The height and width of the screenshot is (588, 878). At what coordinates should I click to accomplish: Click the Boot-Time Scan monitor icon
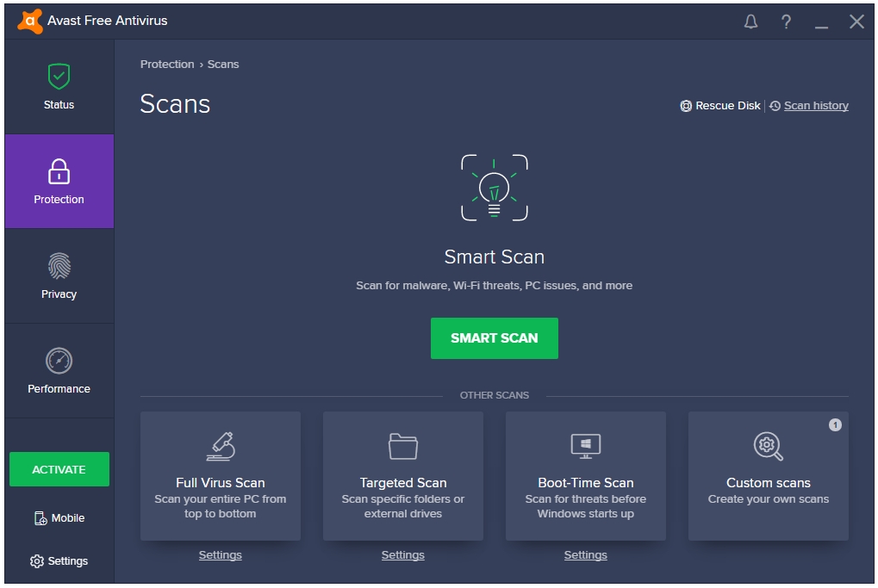coord(586,446)
